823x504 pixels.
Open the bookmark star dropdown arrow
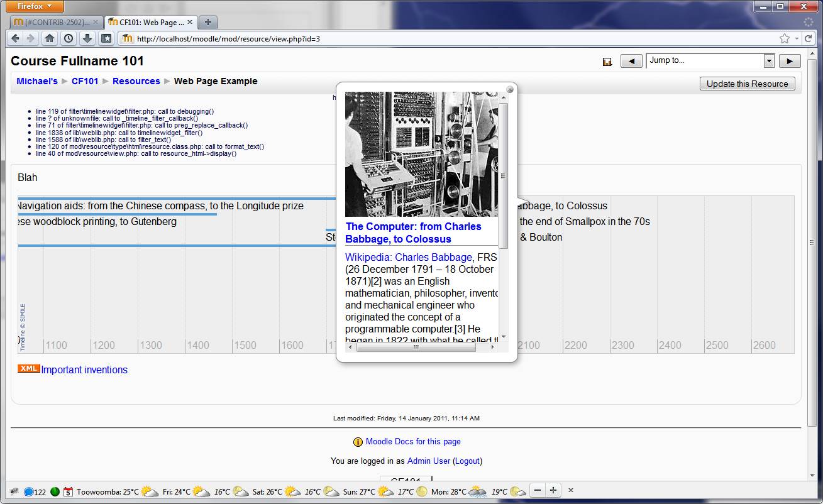[797, 38]
